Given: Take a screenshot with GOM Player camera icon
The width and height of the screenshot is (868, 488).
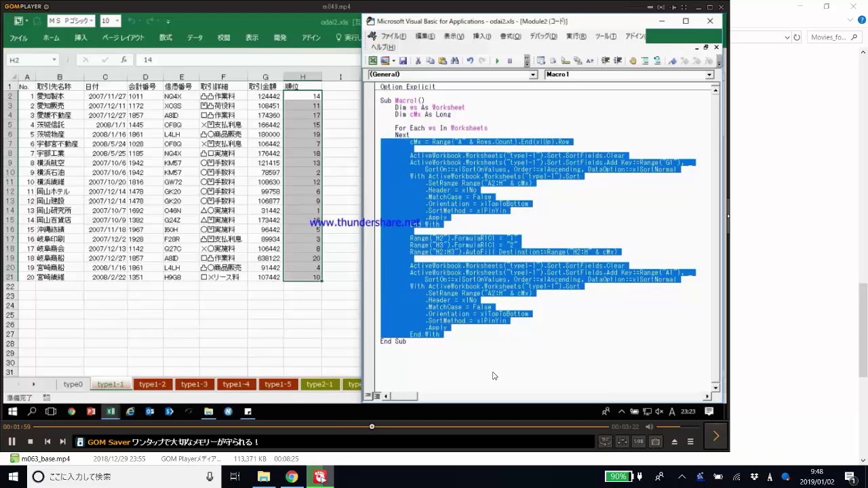Looking at the screenshot, I should click(655, 442).
